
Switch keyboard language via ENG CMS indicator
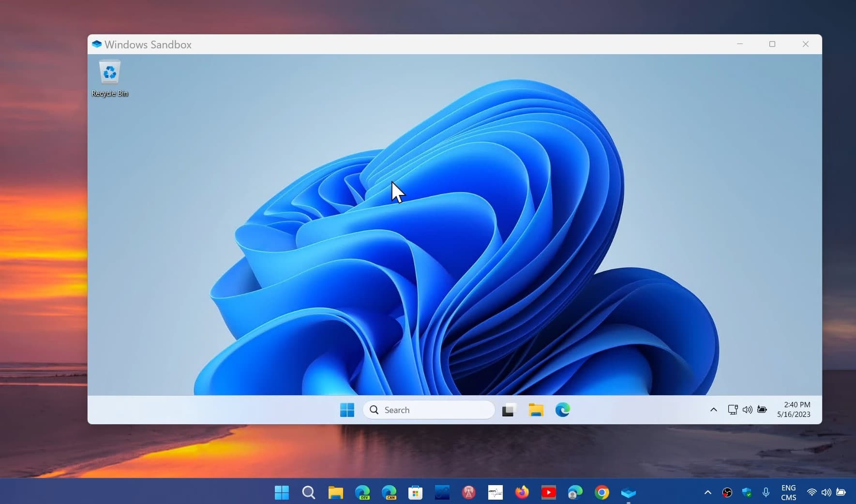pos(789,492)
